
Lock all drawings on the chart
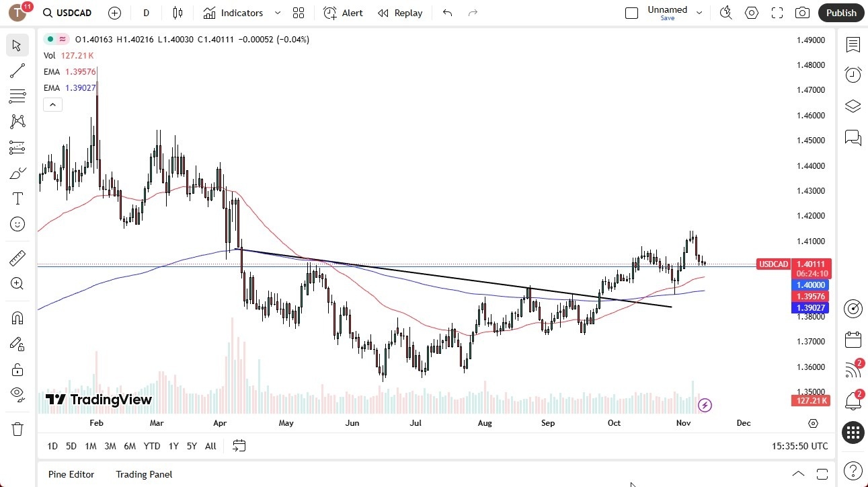[17, 369]
